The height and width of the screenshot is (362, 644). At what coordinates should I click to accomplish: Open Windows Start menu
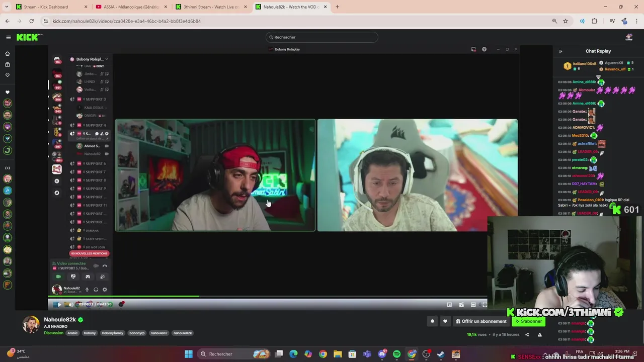point(189,354)
